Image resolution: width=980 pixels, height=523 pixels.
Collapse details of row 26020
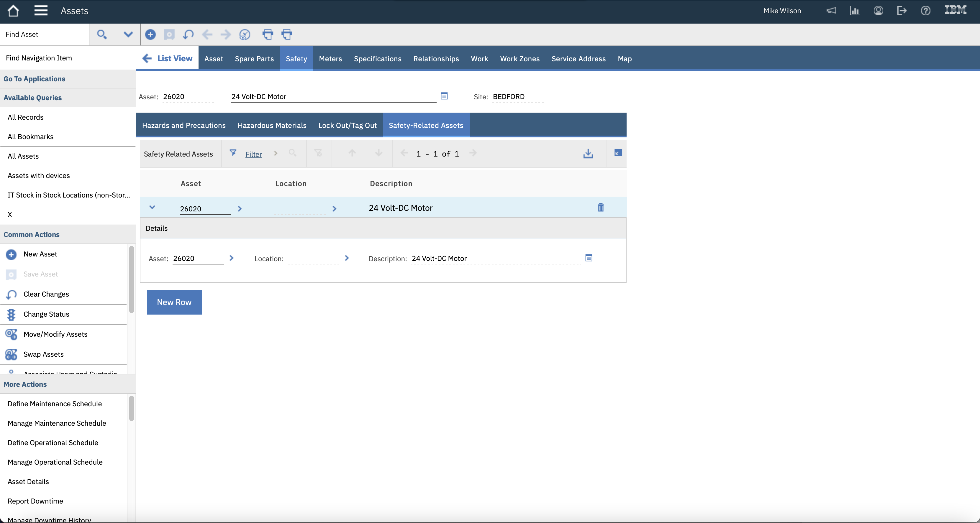click(152, 208)
